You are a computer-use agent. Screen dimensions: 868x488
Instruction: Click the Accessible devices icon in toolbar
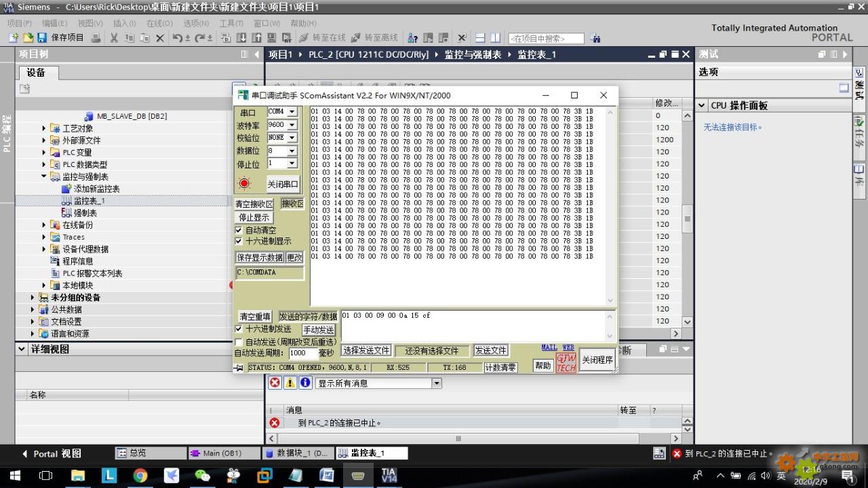(412, 38)
